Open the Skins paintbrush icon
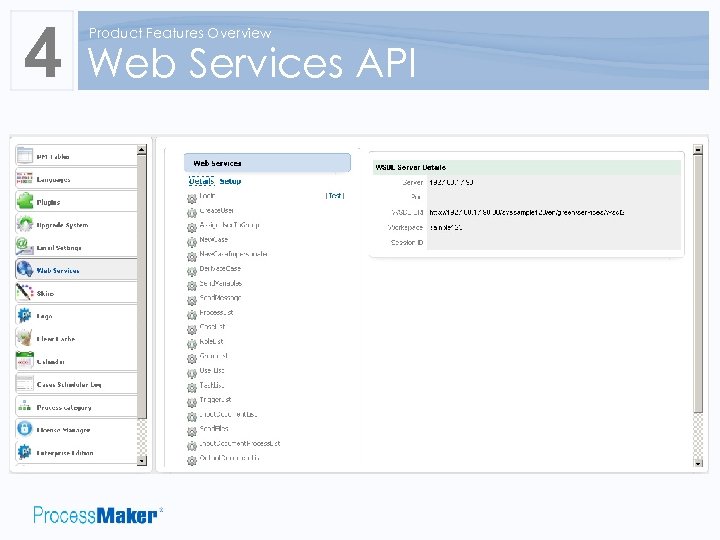The width and height of the screenshot is (720, 540). coord(24,292)
